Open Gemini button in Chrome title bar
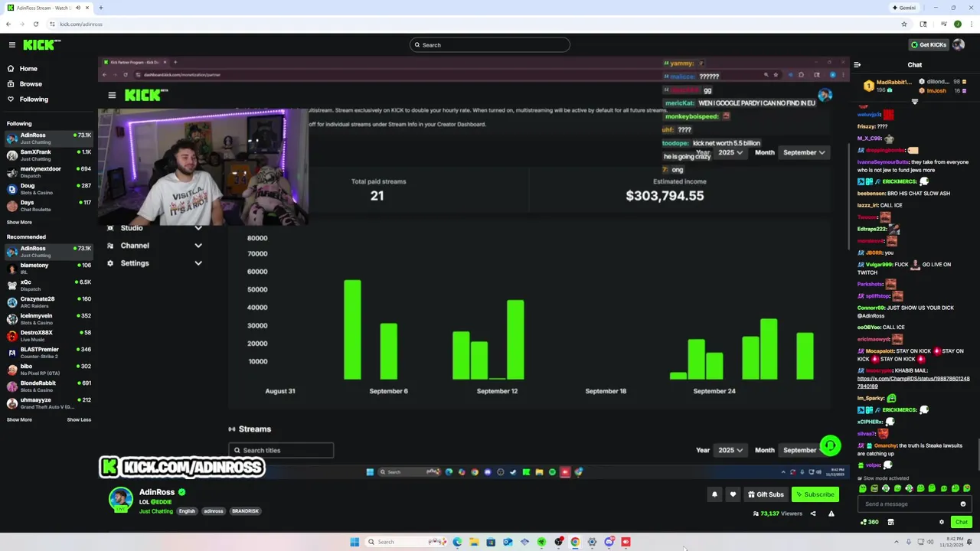 pos(904,8)
